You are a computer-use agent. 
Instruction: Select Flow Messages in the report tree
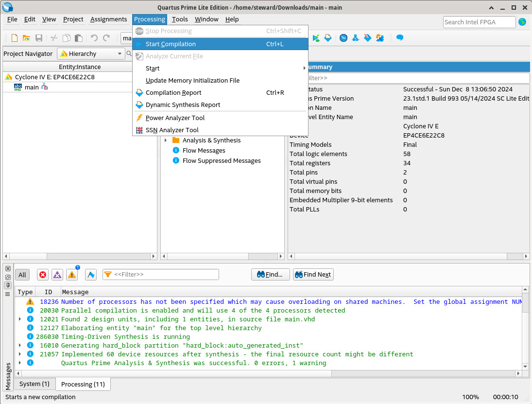204,150
